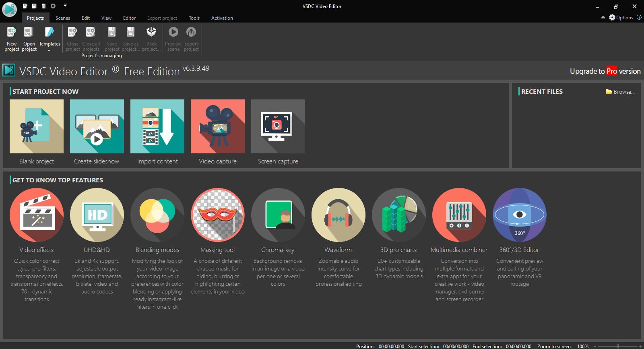This screenshot has width=644, height=349.
Task: Open the 3D pro charts feature icon
Action: tap(399, 215)
